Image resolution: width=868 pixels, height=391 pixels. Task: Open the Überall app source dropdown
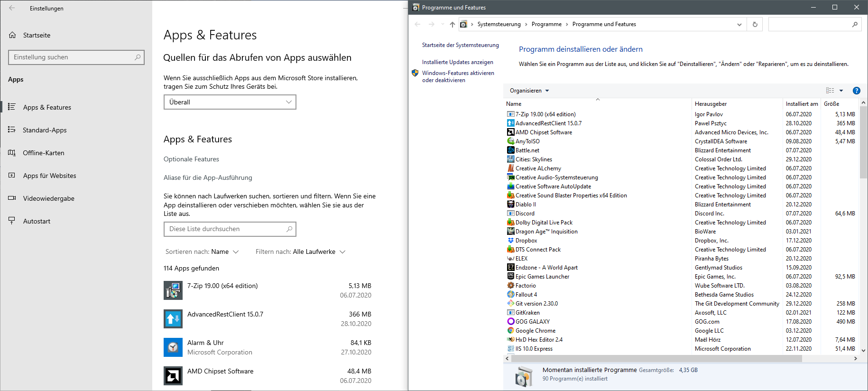[x=230, y=102]
